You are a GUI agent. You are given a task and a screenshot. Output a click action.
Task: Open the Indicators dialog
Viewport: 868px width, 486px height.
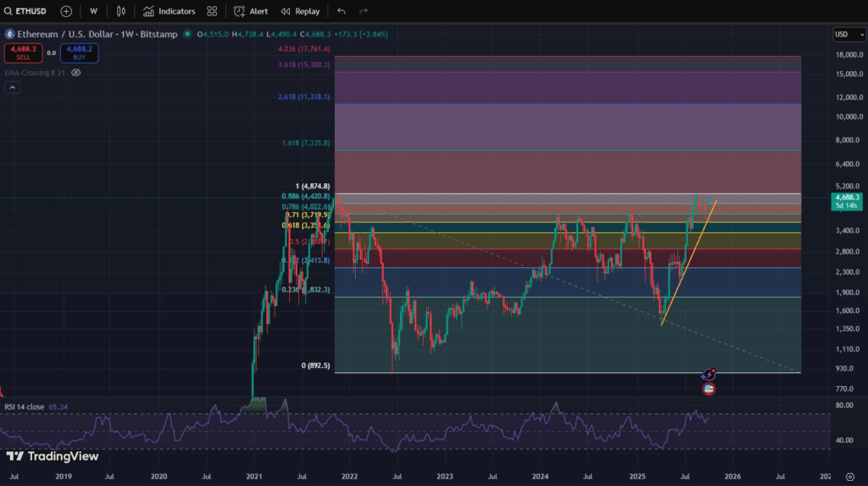click(169, 11)
